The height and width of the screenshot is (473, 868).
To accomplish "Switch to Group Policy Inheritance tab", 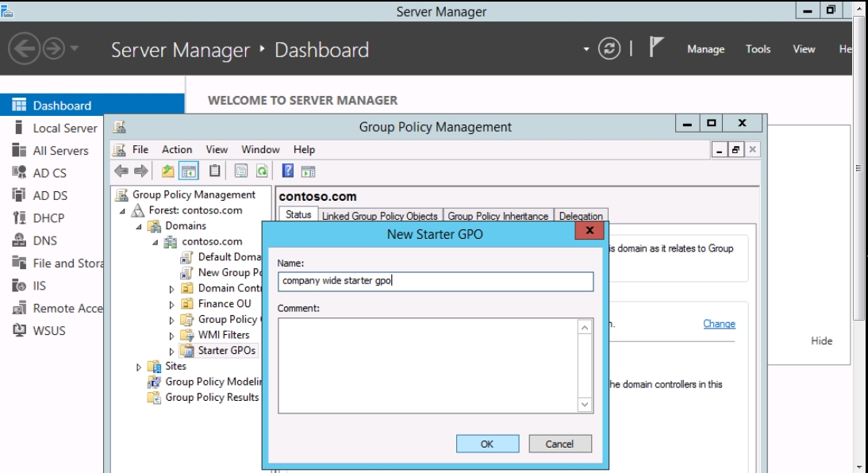I will pyautogui.click(x=497, y=216).
